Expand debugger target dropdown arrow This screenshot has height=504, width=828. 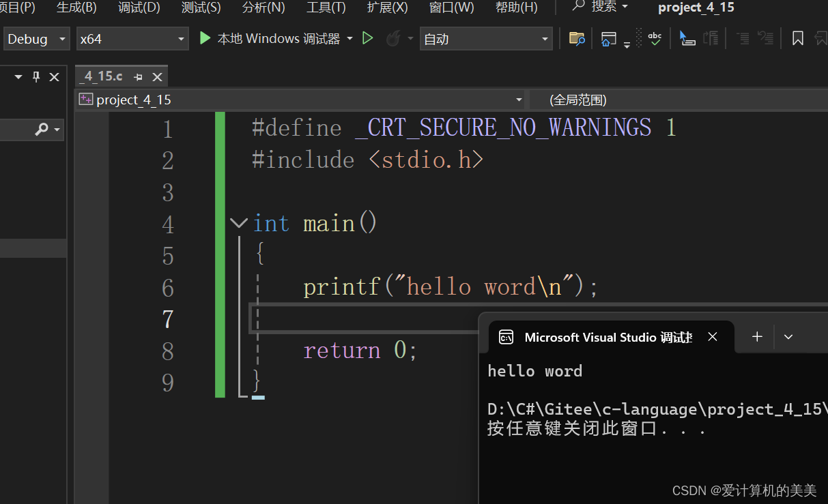[349, 39]
